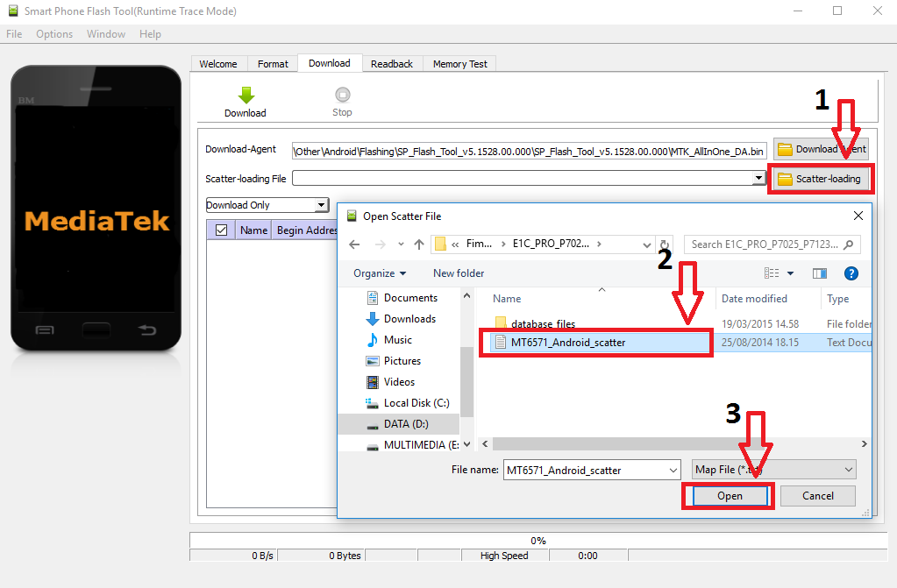
Task: Click the Download Agent folder button
Action: pos(821,149)
